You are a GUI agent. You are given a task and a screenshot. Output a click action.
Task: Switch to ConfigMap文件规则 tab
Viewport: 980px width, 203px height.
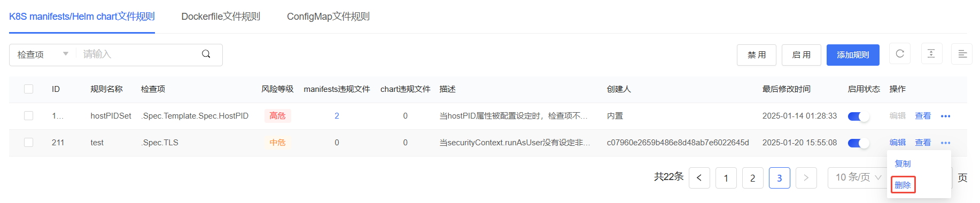point(328,17)
